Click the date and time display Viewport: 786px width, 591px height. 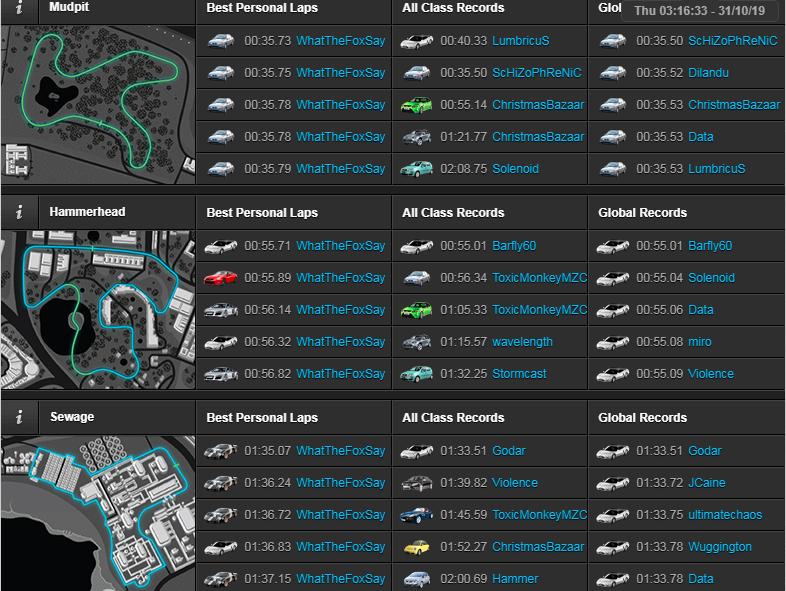[699, 11]
